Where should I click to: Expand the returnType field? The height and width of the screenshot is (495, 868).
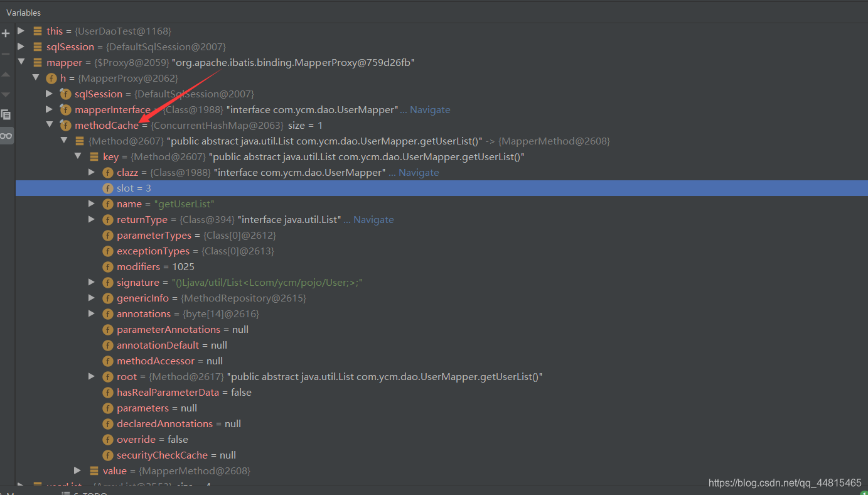pyautogui.click(x=92, y=219)
